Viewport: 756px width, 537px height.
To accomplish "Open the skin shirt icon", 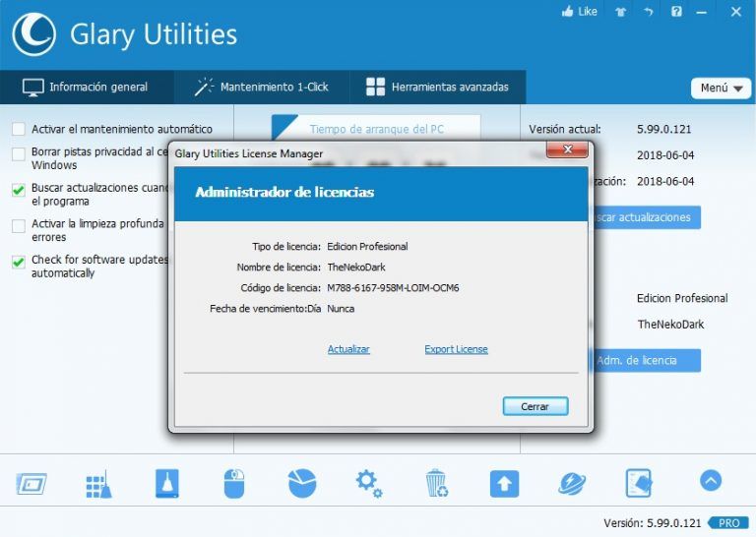I will pyautogui.click(x=620, y=12).
